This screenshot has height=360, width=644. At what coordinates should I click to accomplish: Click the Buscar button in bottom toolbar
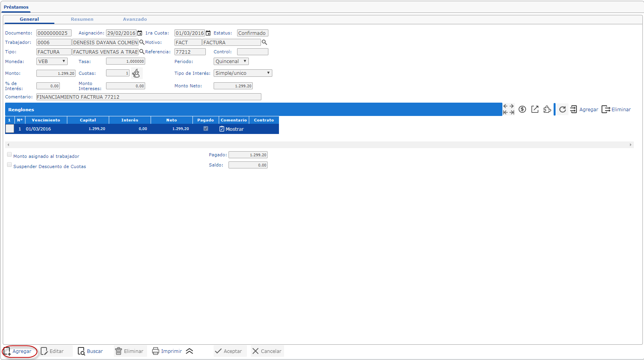tap(90, 351)
